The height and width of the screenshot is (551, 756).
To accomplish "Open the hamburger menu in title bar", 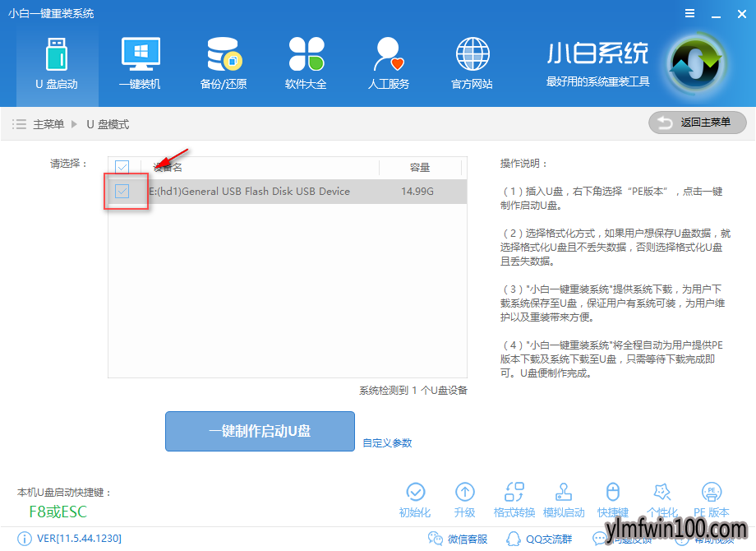I will coord(690,13).
